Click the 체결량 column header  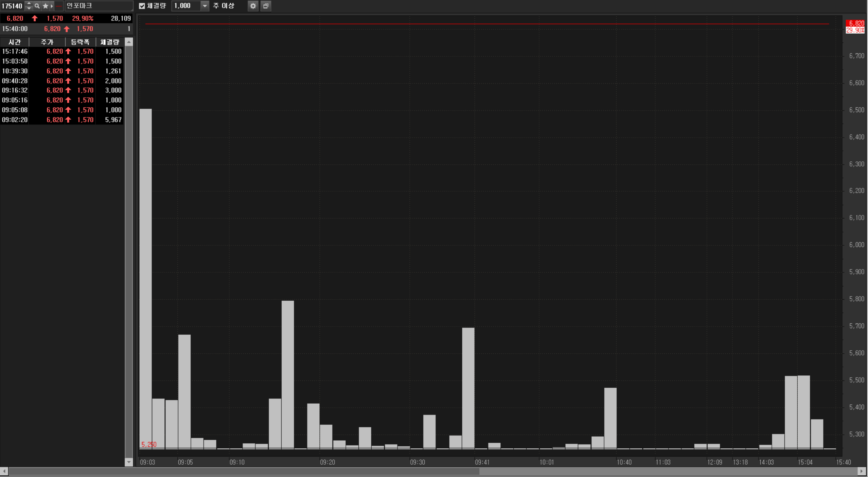pyautogui.click(x=110, y=42)
